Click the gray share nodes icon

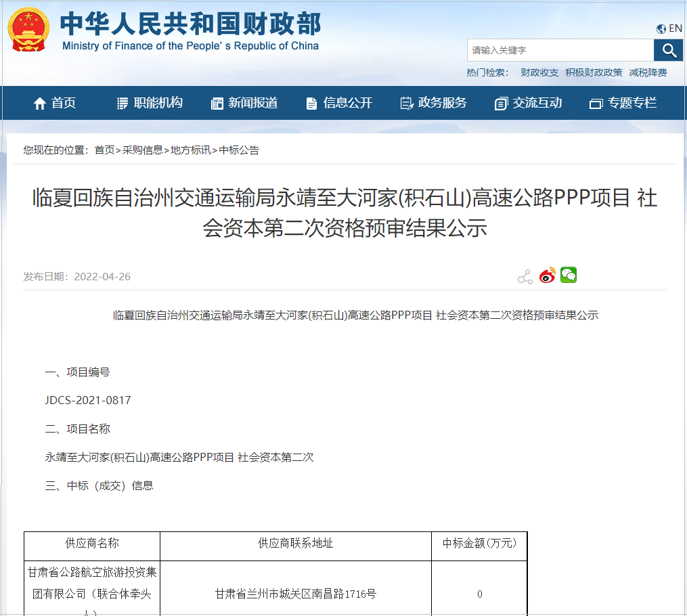[525, 277]
